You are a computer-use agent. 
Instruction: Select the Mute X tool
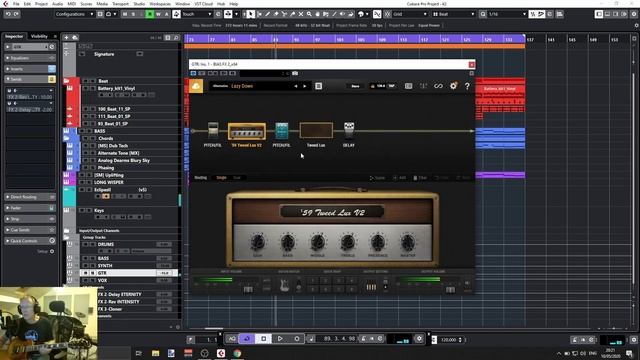[301, 14]
